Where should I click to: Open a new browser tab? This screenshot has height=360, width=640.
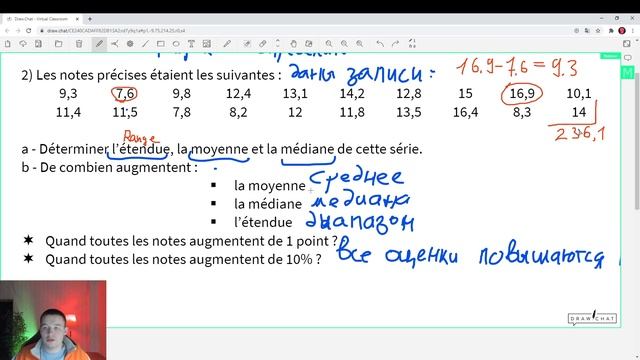point(90,19)
